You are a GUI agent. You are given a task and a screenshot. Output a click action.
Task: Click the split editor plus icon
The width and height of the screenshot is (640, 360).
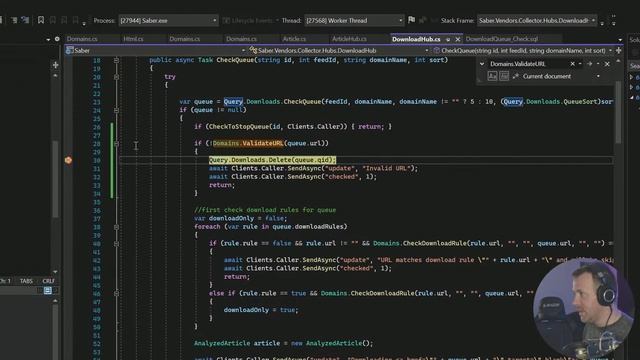[619, 50]
